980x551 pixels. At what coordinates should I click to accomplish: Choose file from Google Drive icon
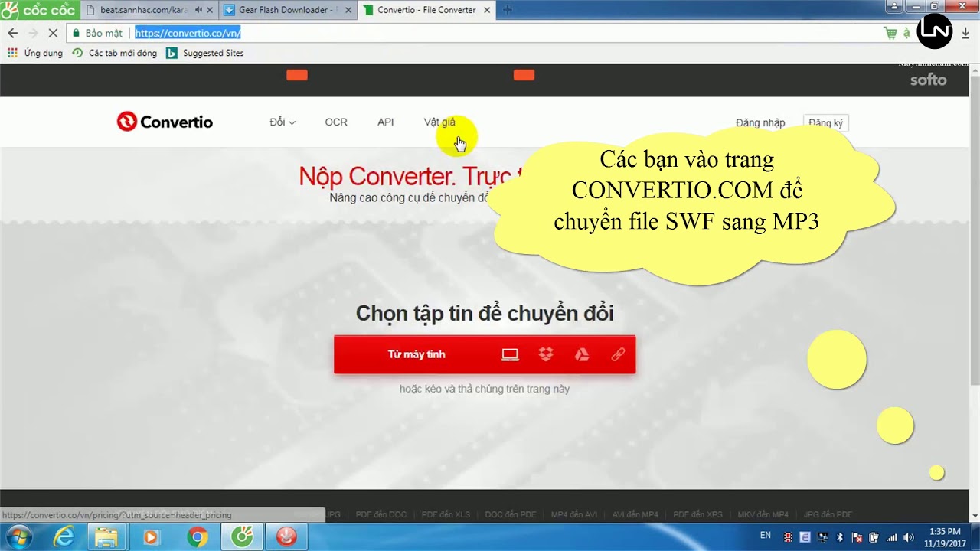[x=582, y=354]
